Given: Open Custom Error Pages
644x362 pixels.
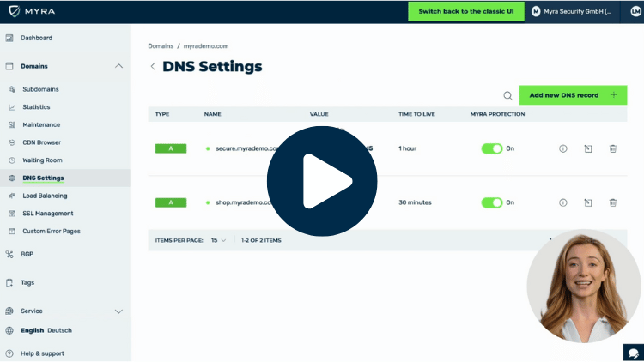Looking at the screenshot, I should tap(52, 231).
